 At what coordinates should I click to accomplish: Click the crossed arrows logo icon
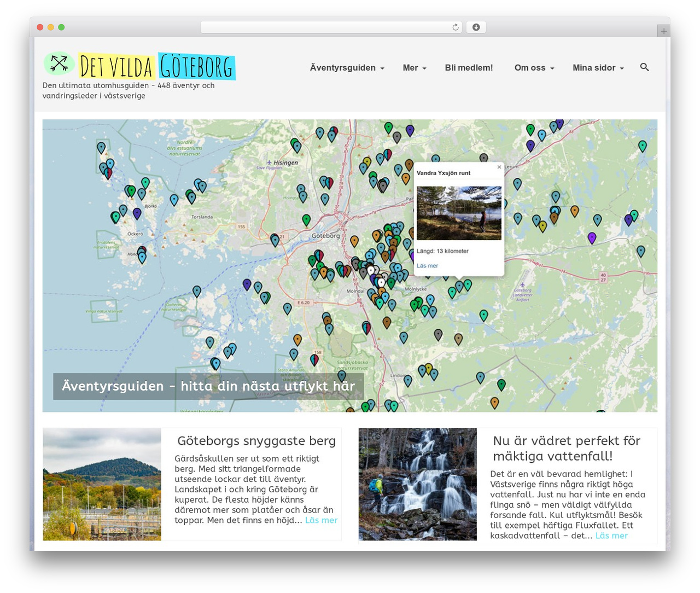59,64
